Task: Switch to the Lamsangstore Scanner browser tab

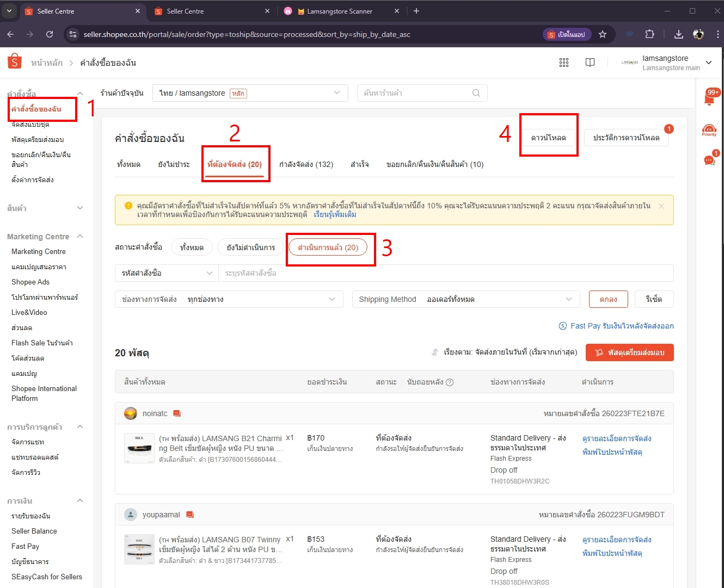Action: [340, 11]
